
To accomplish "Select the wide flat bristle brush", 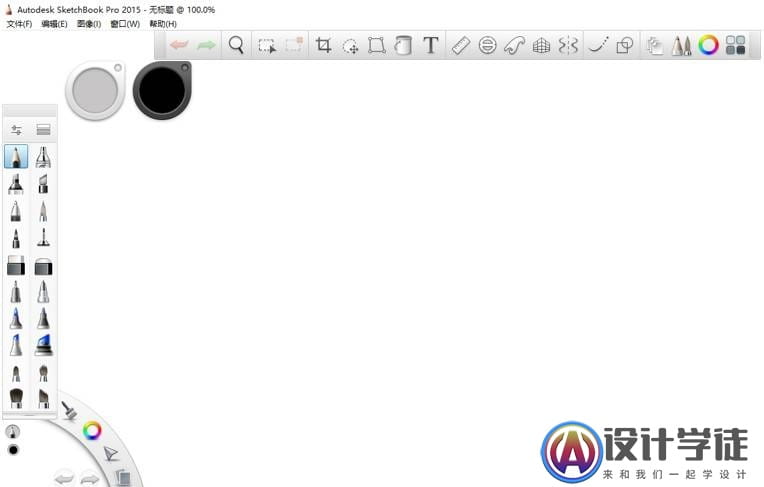I will point(16,398).
